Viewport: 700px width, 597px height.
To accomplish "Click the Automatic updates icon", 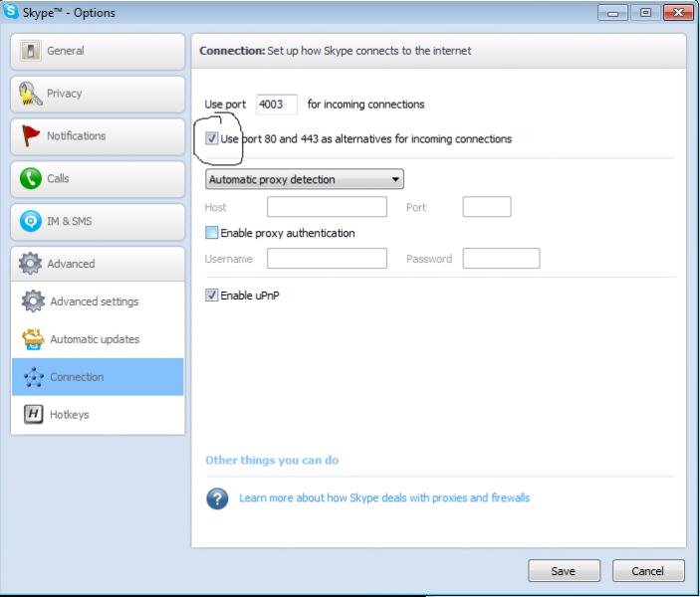I will tap(34, 339).
